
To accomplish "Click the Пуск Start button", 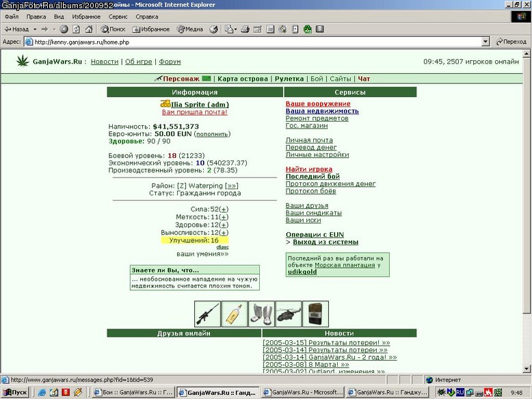I will point(15,393).
